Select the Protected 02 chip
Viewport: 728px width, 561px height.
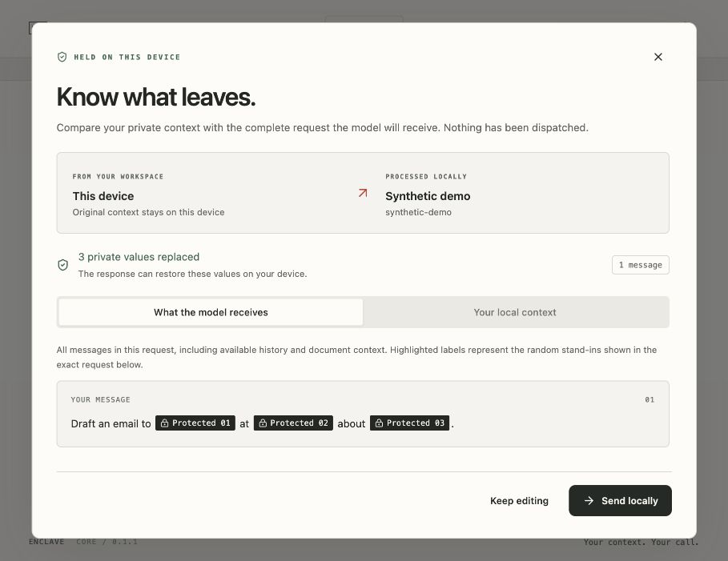tap(293, 423)
